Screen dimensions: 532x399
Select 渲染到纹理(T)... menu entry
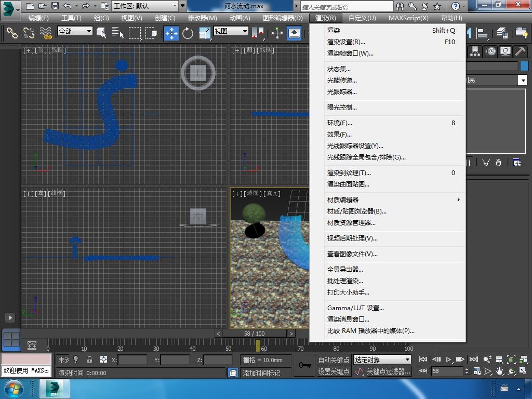[x=395, y=173]
